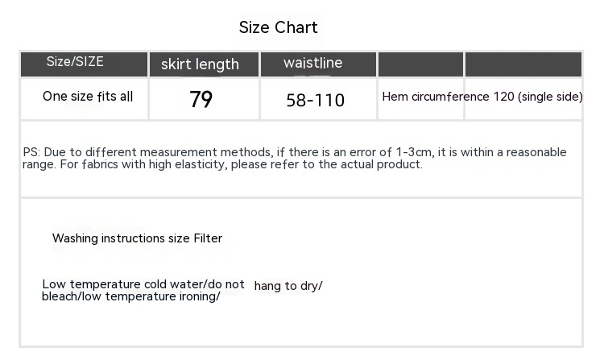Click the last blank dark header cell

pyautogui.click(x=523, y=64)
